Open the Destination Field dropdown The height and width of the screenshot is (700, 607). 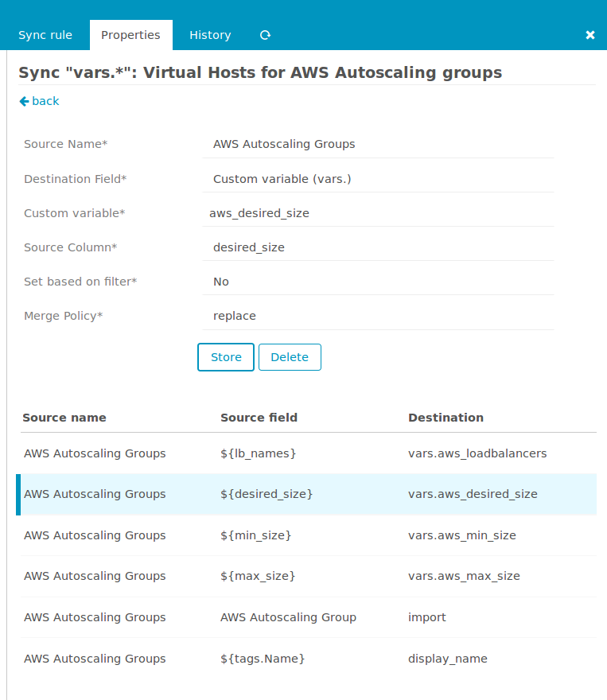[378, 179]
